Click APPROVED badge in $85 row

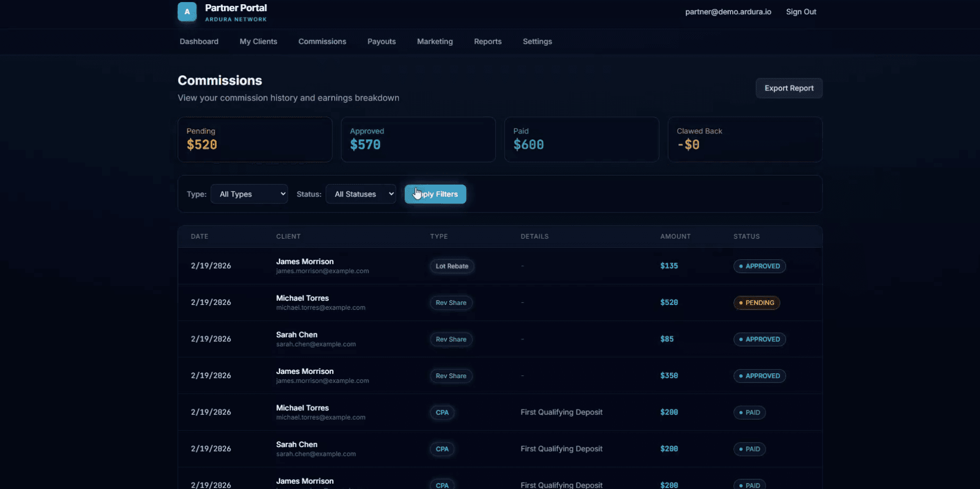pyautogui.click(x=760, y=339)
